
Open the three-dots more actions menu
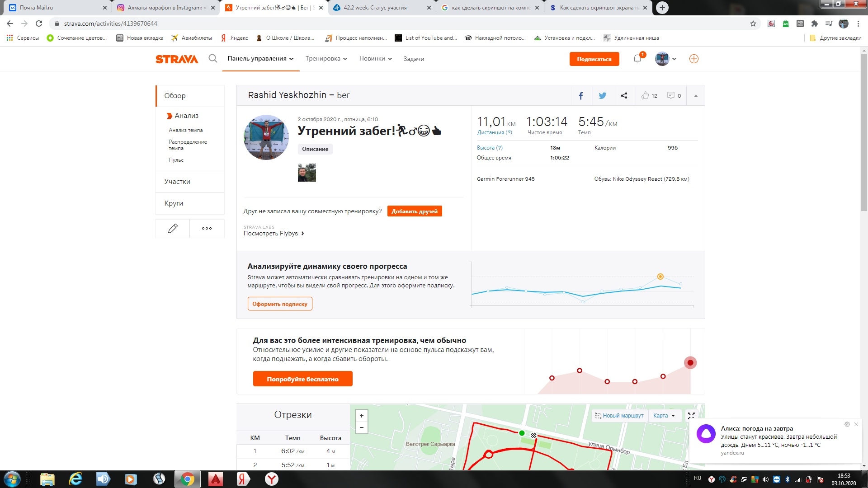[207, 229]
